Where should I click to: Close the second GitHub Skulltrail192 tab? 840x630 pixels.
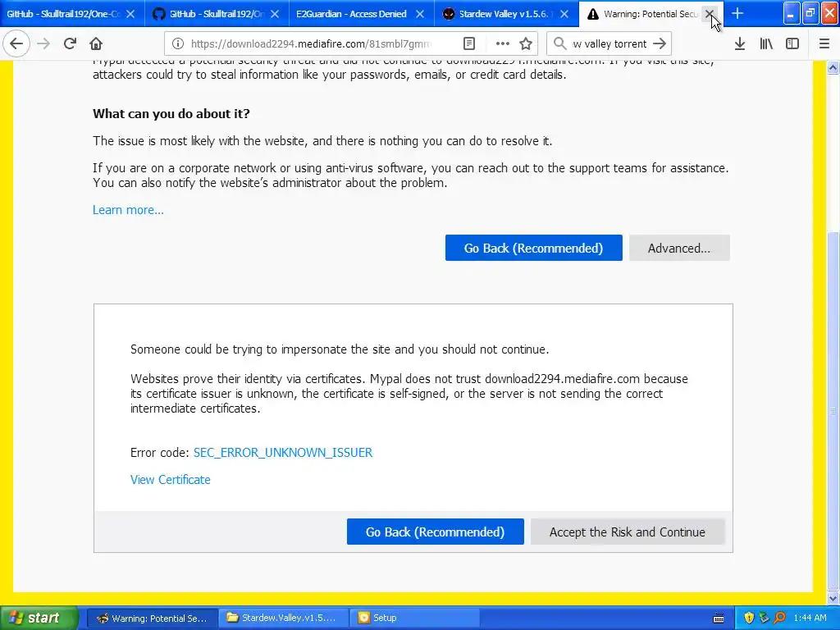click(274, 14)
